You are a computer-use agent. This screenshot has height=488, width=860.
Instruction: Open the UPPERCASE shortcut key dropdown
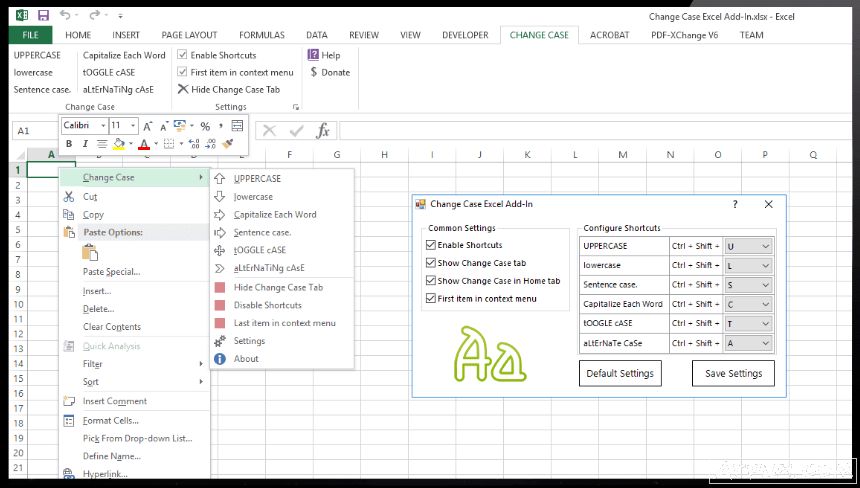[765, 246]
